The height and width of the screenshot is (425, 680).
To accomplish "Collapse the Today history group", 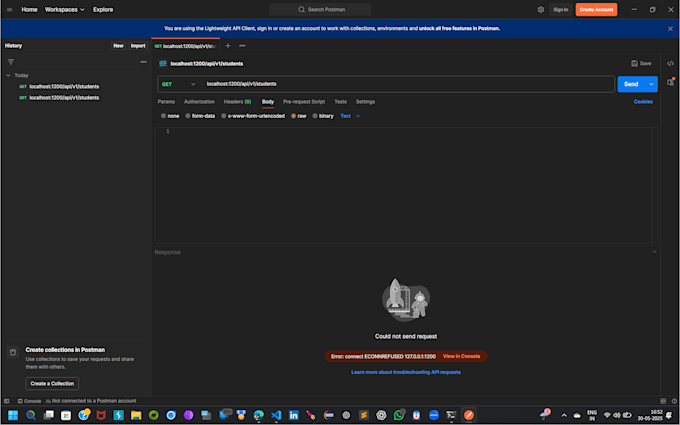I will point(8,75).
